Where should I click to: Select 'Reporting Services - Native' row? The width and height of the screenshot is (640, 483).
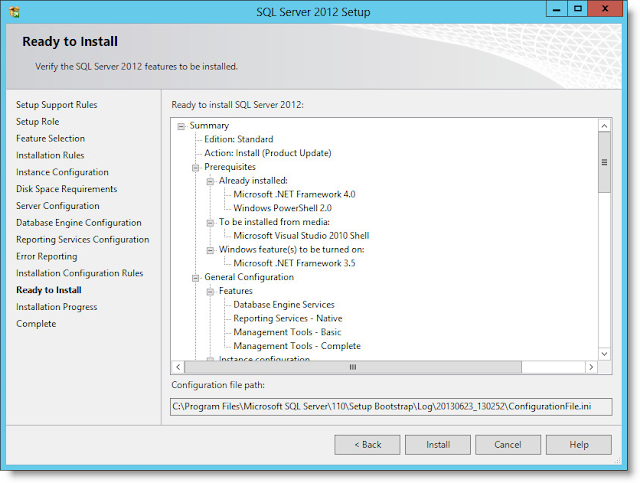(x=288, y=318)
